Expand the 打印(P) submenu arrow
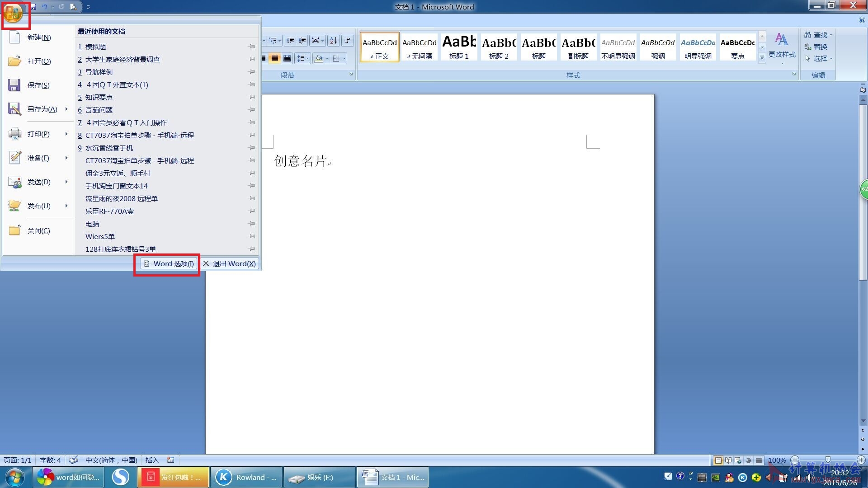The width and height of the screenshot is (868, 488). coord(66,134)
